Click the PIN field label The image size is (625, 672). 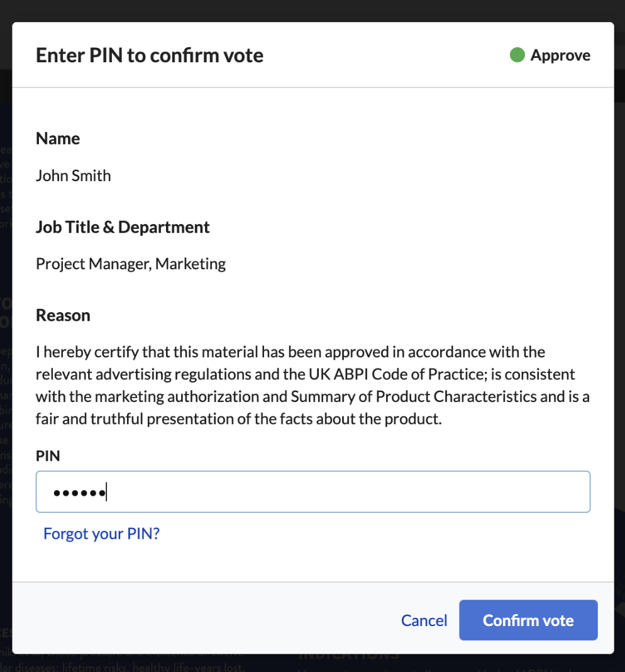[48, 456]
